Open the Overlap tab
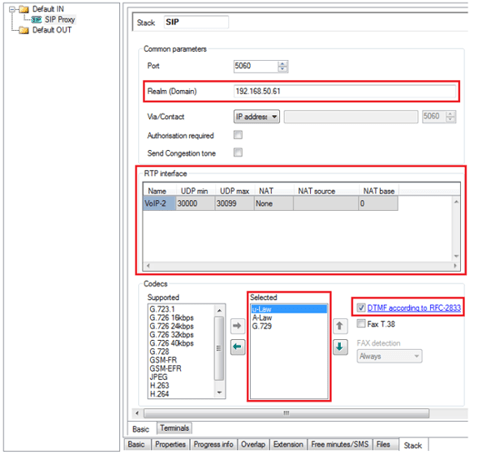 (x=253, y=444)
